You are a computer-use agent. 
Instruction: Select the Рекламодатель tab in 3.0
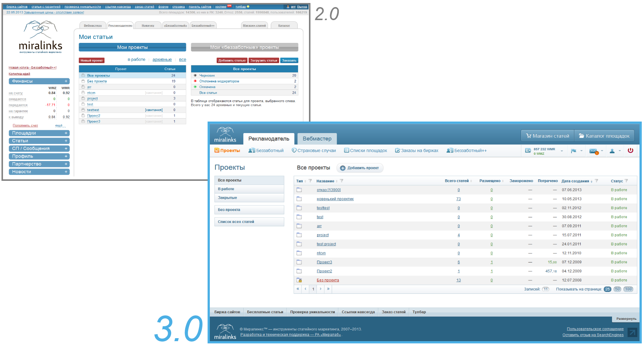pos(269,139)
